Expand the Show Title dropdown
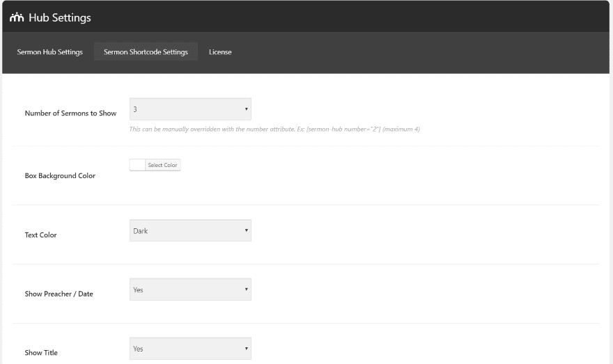Image resolution: width=613 pixels, height=364 pixels. [189, 348]
